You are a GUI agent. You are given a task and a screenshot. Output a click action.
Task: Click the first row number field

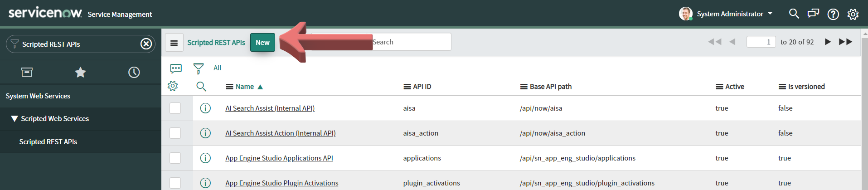(761, 42)
